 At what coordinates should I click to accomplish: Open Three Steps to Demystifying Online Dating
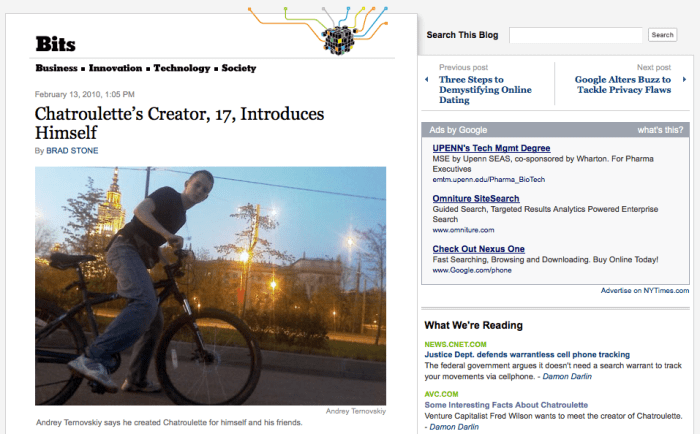pos(484,84)
